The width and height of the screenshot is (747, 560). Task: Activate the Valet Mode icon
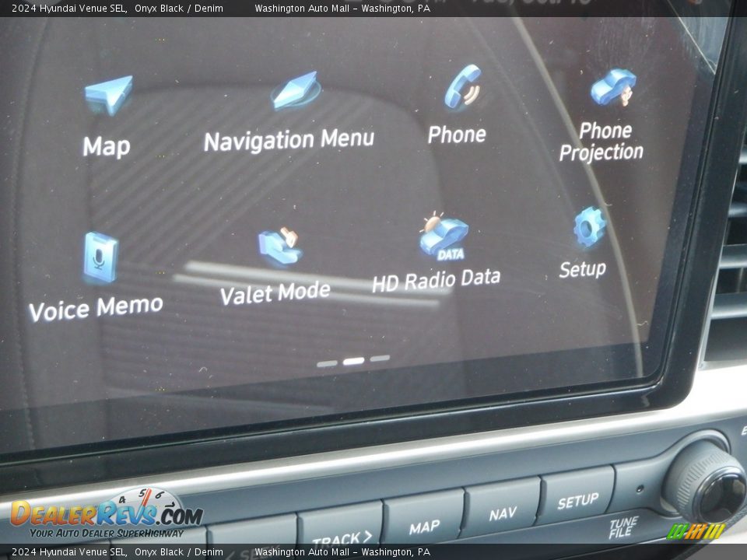(280, 247)
